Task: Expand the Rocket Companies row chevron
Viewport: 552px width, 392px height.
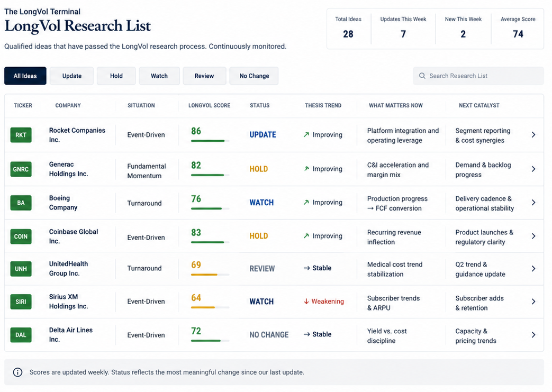Action: (533, 135)
